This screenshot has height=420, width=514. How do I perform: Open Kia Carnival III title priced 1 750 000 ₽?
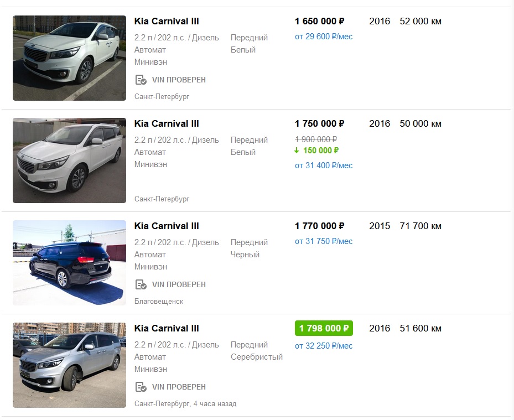[167, 124]
